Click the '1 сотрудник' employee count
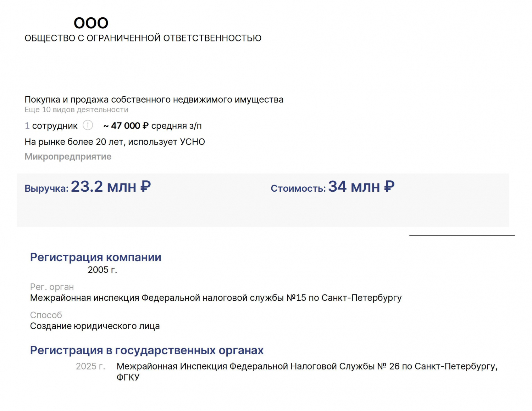The height and width of the screenshot is (411, 532). pos(51,126)
